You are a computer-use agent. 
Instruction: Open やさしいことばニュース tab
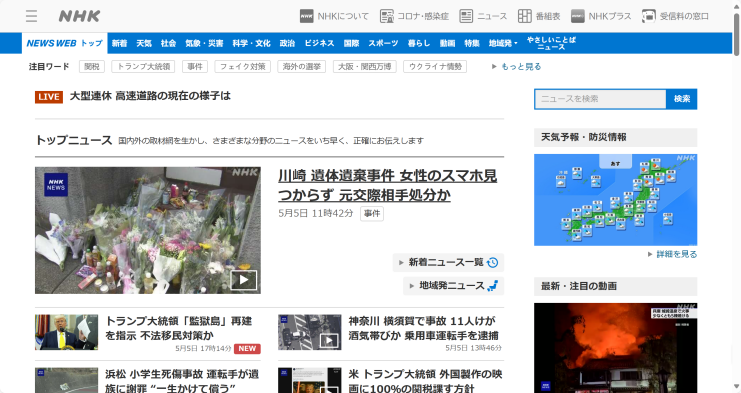click(551, 43)
